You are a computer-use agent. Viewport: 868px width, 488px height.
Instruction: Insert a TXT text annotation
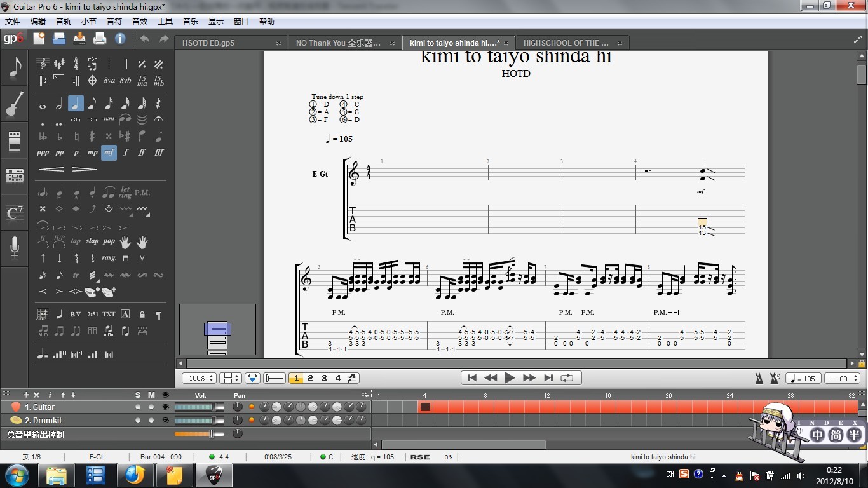[109, 315]
